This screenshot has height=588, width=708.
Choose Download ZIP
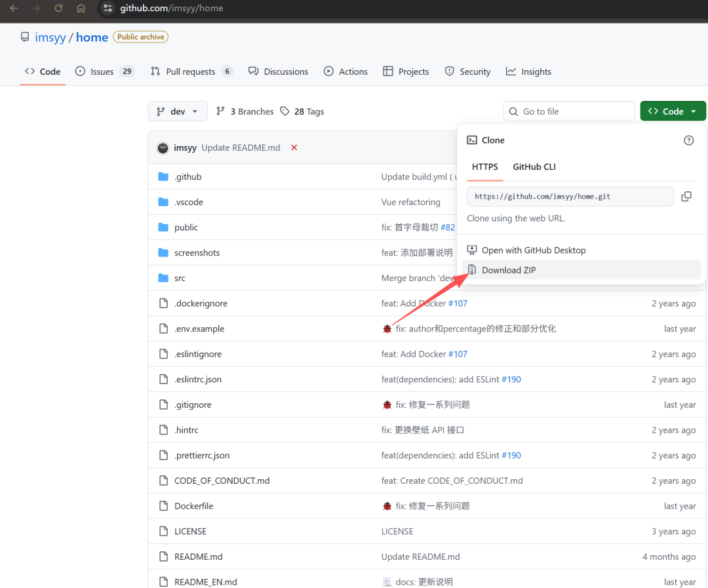(581, 270)
